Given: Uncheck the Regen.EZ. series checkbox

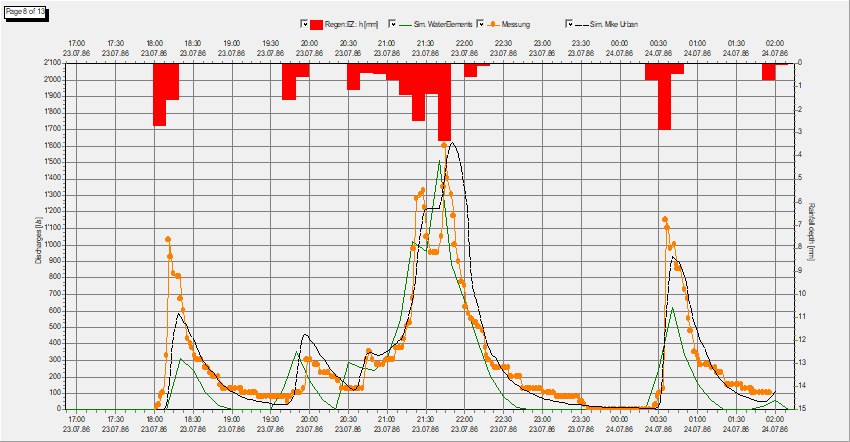Looking at the screenshot, I should 305,22.
